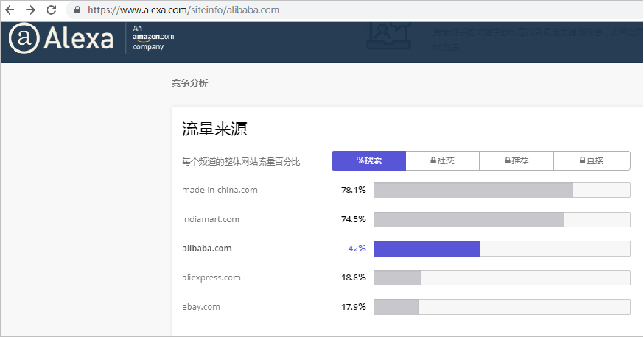
Task: Click the 流量来源 heading
Action: [214, 129]
